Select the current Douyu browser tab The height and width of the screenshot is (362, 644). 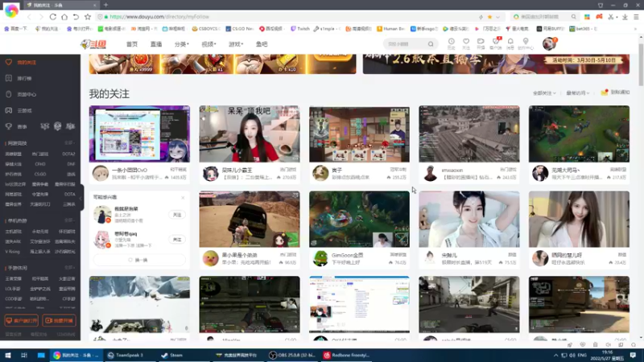62,5
